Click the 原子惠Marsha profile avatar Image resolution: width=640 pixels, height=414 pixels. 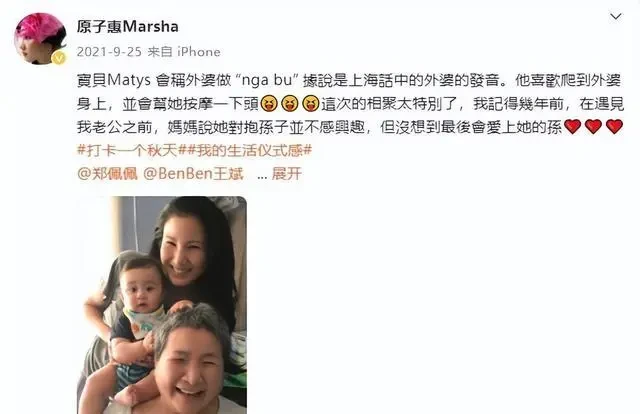pos(40,39)
